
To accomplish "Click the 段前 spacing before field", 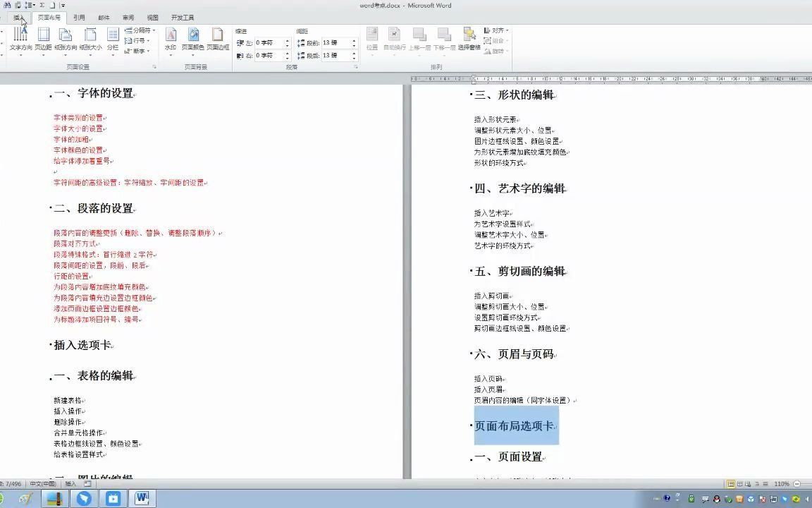I will [336, 43].
